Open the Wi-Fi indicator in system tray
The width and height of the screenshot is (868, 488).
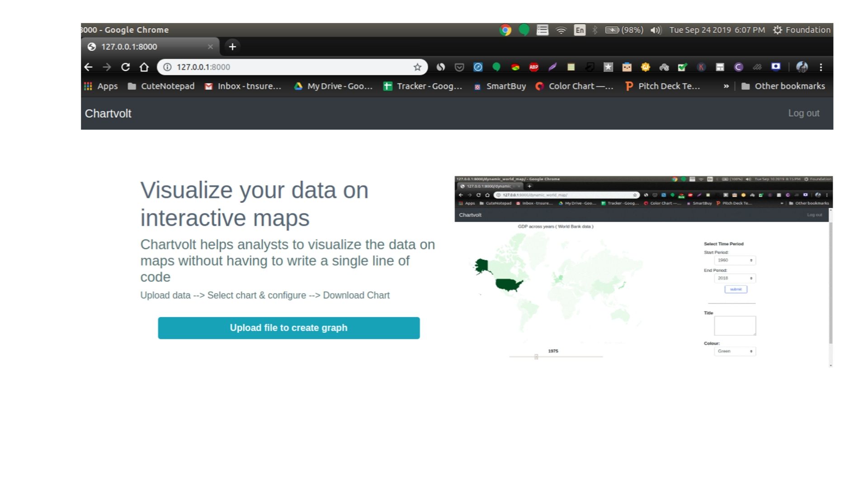tap(561, 30)
